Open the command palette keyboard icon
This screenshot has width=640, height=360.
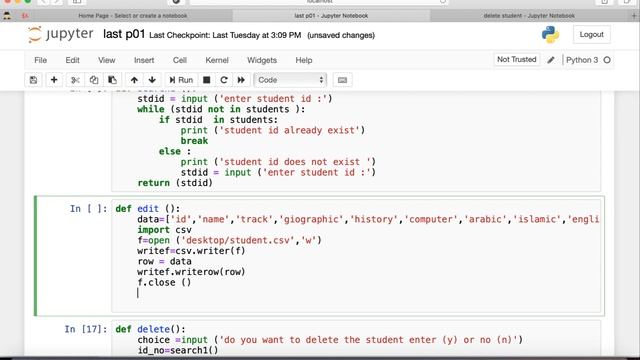coord(342,80)
